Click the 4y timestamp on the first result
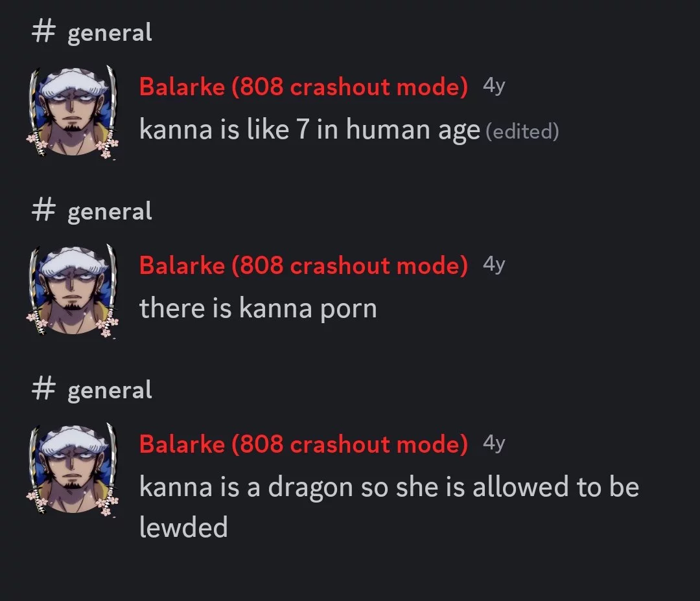700x601 pixels. click(494, 85)
